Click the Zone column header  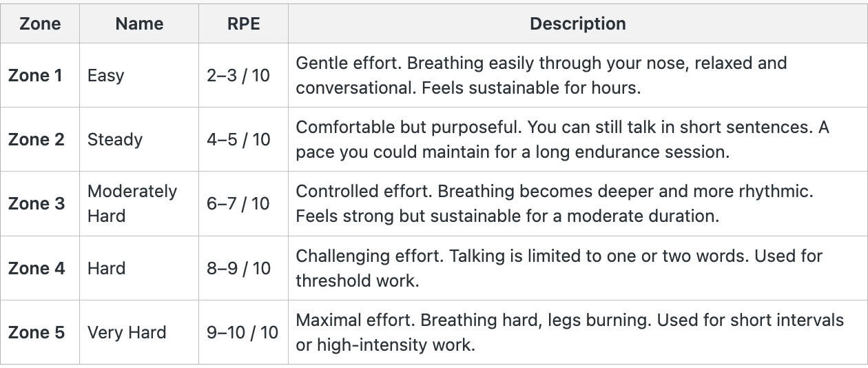click(40, 24)
